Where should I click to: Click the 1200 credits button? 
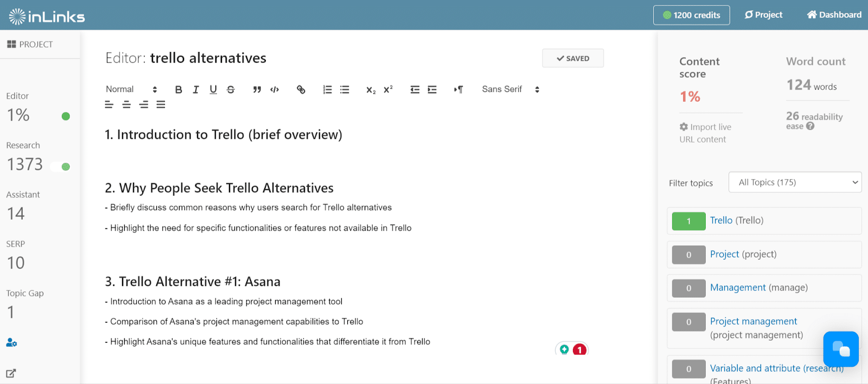(x=692, y=15)
